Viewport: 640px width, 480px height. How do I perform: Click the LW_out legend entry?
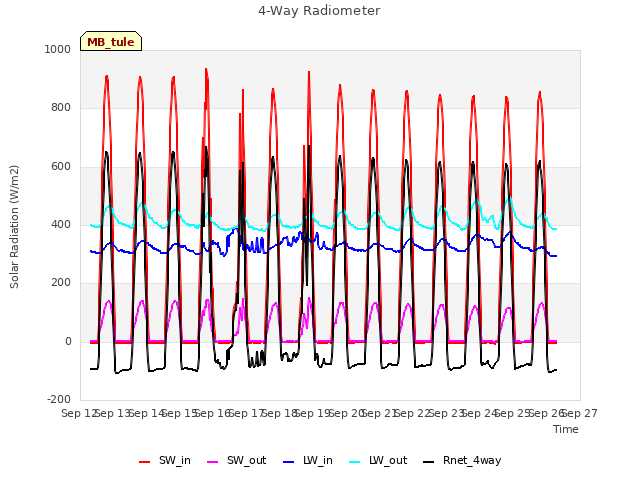pyautogui.click(x=378, y=461)
